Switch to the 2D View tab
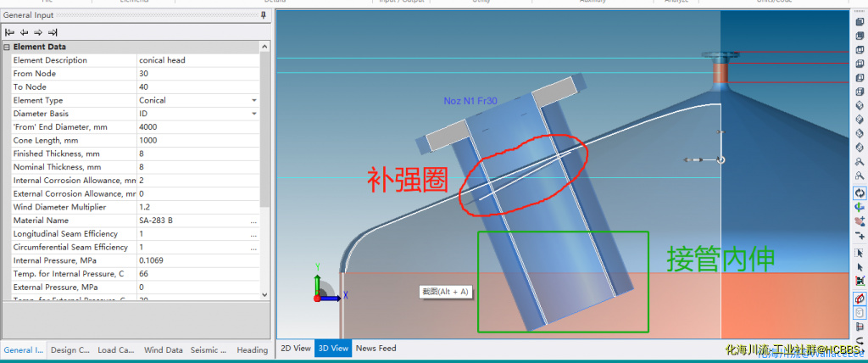 tap(295, 349)
